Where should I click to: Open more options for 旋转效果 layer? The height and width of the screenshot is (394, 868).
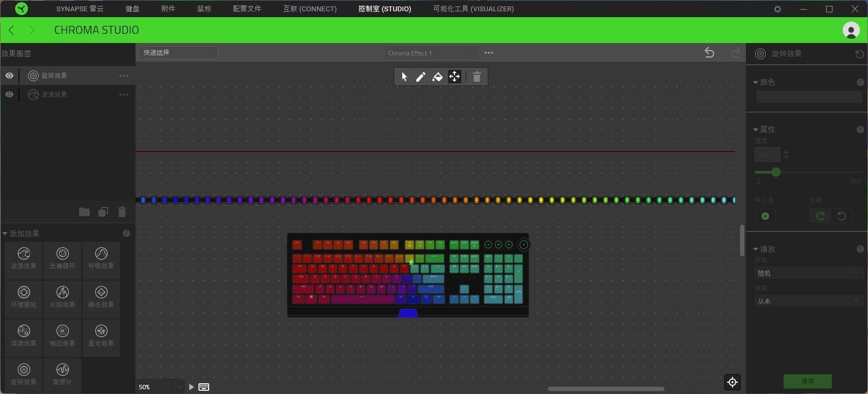coord(124,76)
